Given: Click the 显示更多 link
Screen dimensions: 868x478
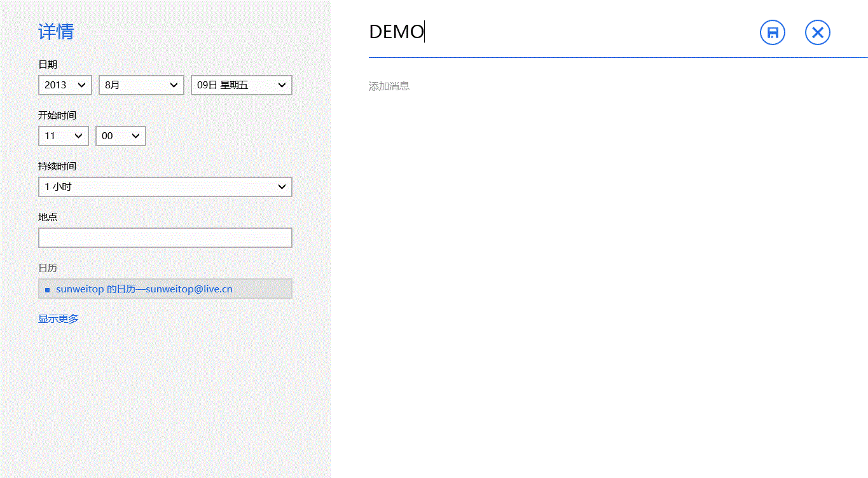Looking at the screenshot, I should coord(59,319).
